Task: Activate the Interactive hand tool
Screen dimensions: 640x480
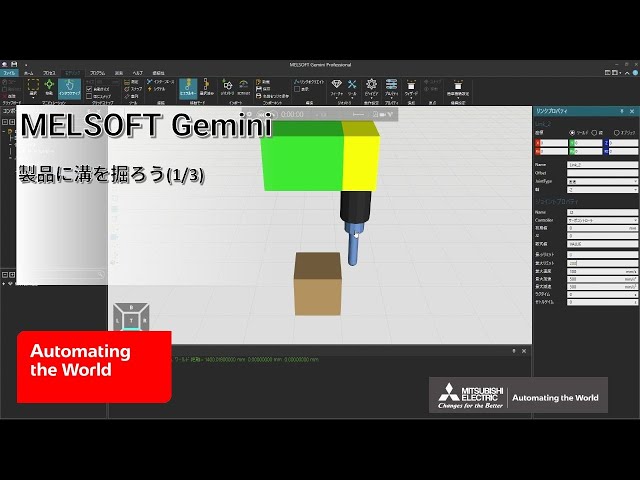Action: click(69, 88)
